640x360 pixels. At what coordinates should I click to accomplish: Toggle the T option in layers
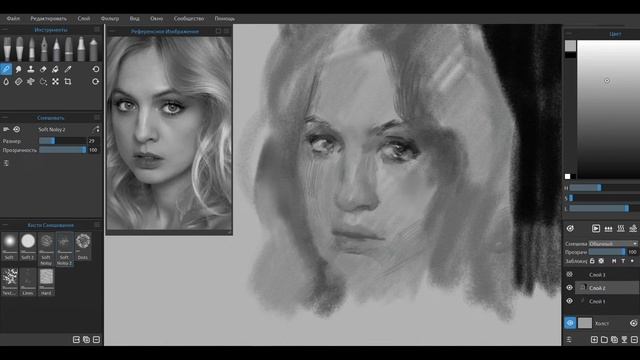[x=623, y=261]
